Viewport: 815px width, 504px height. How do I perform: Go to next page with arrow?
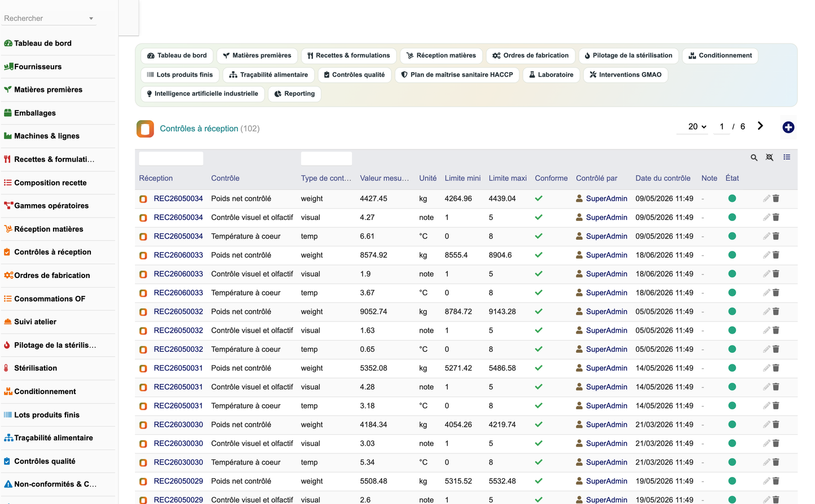(760, 126)
